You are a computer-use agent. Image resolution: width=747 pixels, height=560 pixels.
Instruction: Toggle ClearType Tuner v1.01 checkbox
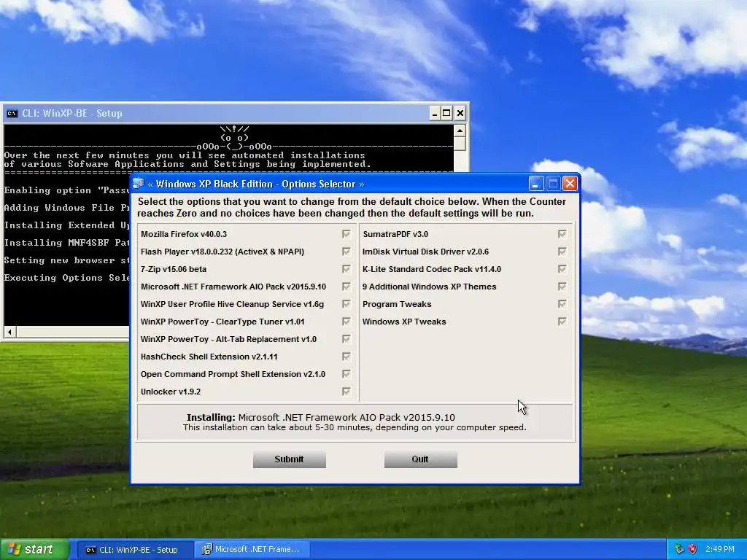[347, 322]
